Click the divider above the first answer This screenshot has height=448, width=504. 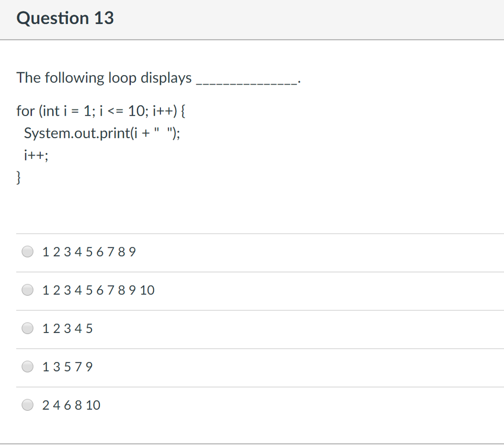click(252, 233)
